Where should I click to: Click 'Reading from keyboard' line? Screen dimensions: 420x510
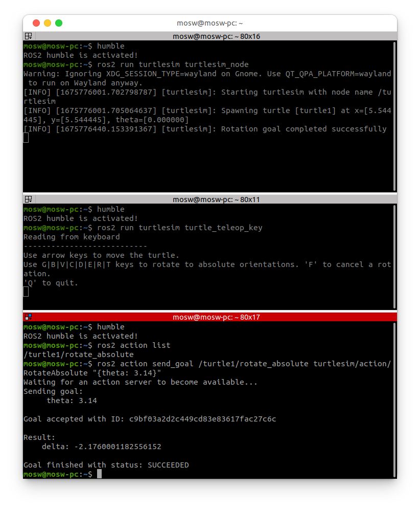pos(72,237)
